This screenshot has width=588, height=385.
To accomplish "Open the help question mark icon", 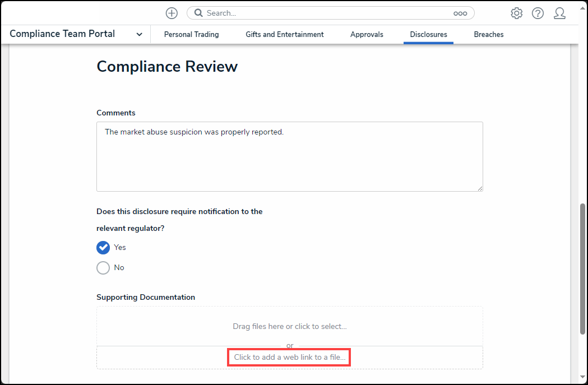I will [538, 13].
